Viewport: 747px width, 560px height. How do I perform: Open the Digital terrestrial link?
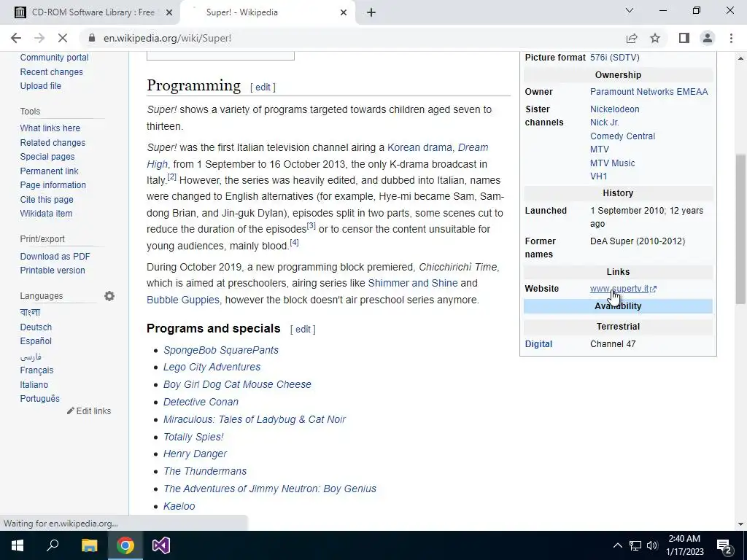tap(538, 344)
